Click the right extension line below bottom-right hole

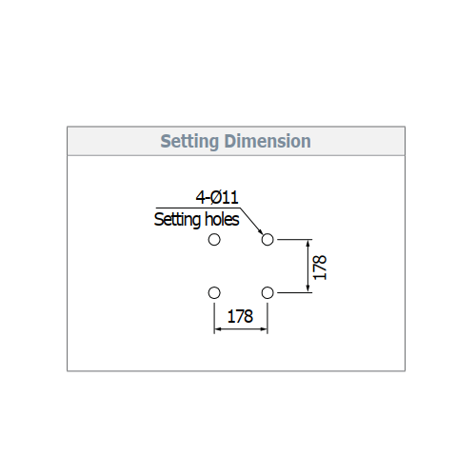[x=268, y=318]
